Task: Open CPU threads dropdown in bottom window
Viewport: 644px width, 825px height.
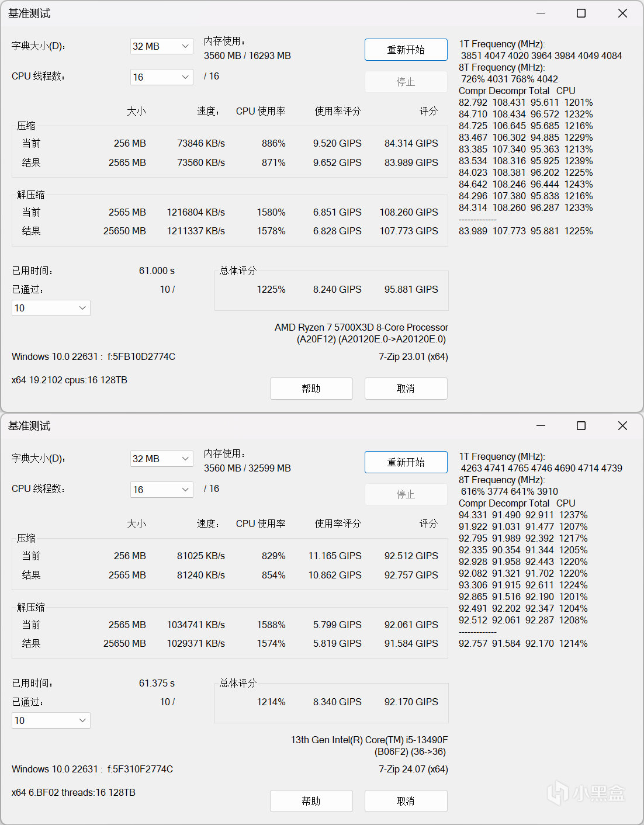Action: (162, 490)
